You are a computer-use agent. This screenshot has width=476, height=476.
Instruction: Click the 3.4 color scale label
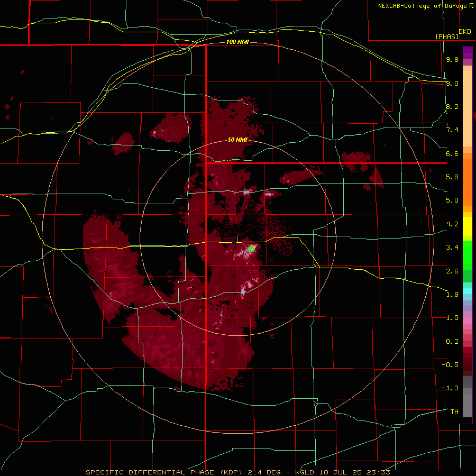pos(452,248)
